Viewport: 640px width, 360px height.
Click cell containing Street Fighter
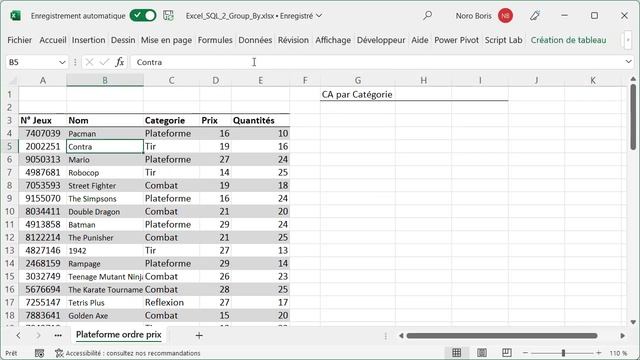105,186
